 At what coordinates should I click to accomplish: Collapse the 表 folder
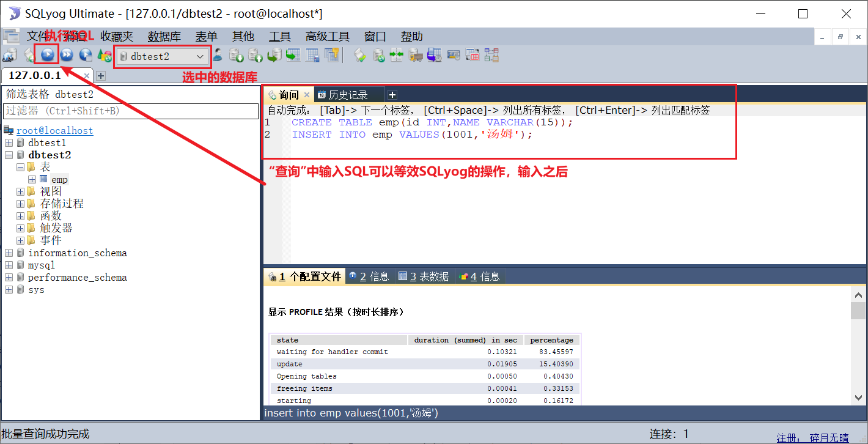pos(21,167)
